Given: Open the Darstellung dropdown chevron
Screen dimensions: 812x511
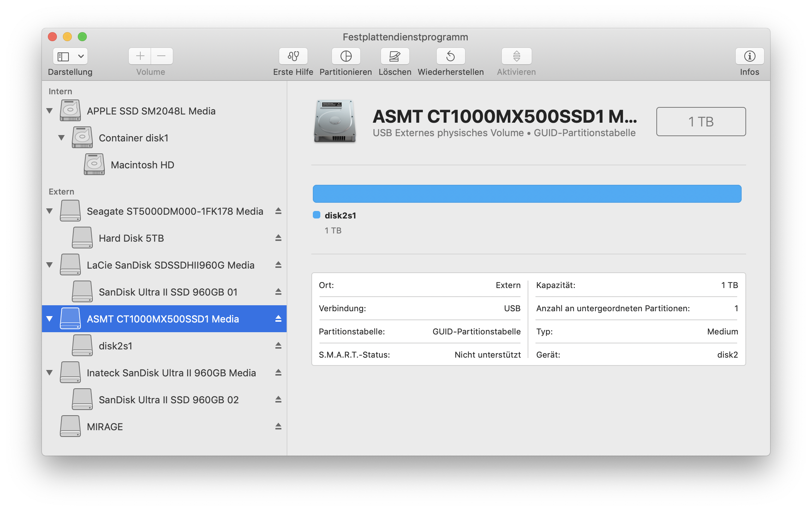Looking at the screenshot, I should tap(81, 56).
